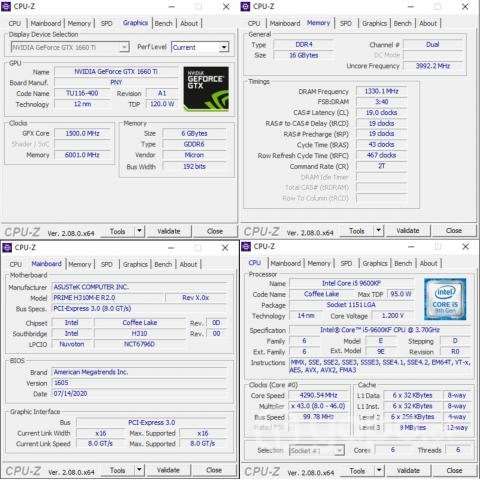Viewport: 480px width, 480px height.
Task: Click the Max TDP 95.0 W value
Action: tap(400, 294)
